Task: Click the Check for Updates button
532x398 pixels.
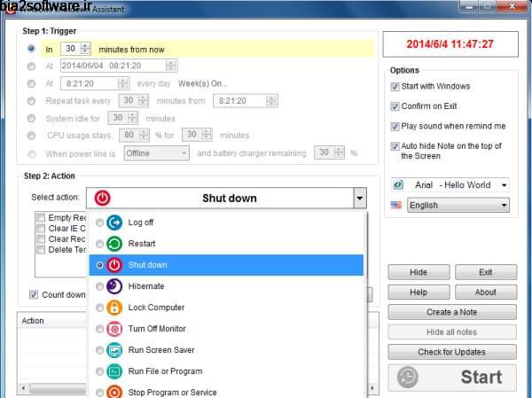Action: click(x=452, y=352)
